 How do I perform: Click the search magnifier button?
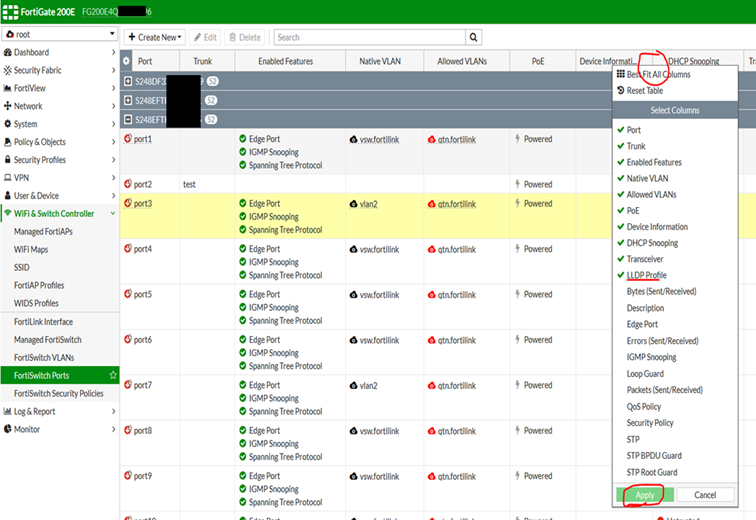point(473,37)
